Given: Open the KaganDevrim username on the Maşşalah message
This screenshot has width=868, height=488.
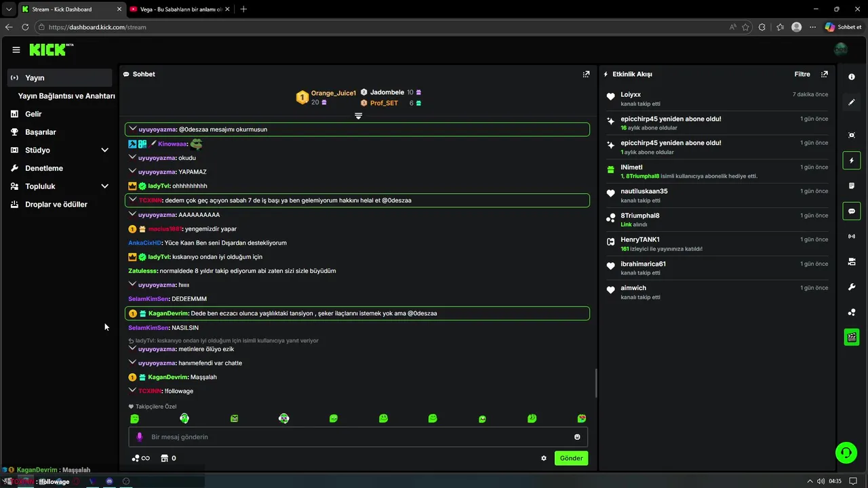Looking at the screenshot, I should 167,377.
